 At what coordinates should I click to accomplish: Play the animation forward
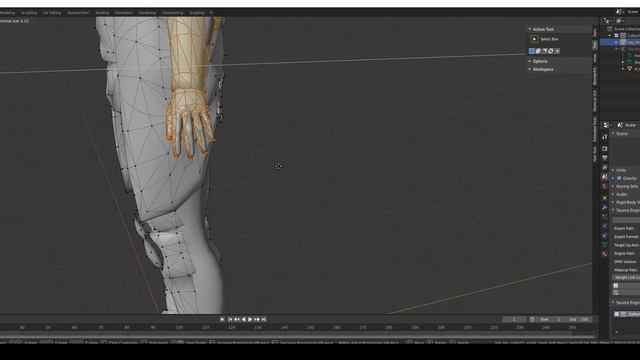[x=250, y=319]
